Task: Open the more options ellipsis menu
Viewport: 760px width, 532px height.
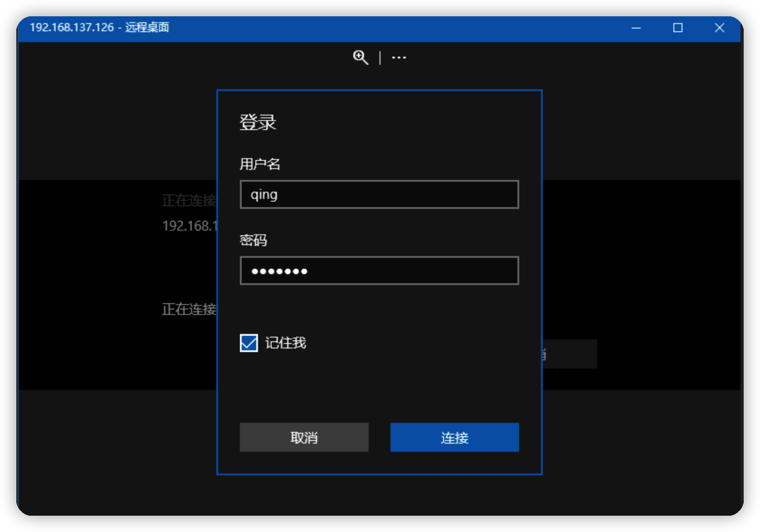Action: (x=399, y=58)
